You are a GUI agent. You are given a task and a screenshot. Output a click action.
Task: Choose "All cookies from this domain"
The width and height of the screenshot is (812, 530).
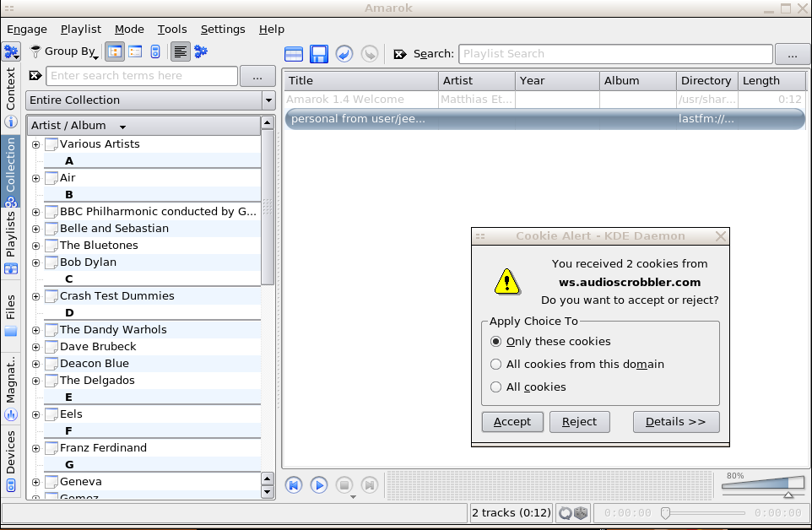496,365
